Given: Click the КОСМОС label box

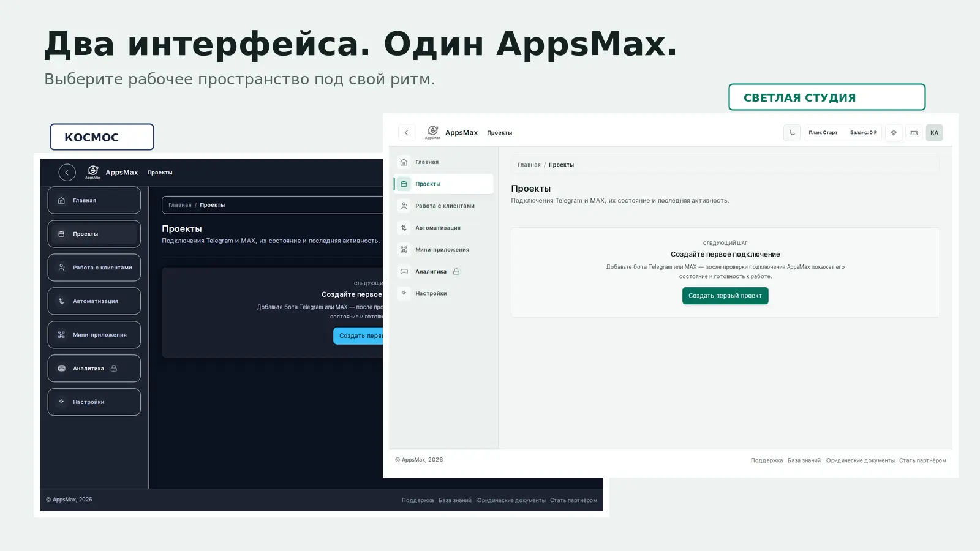Looking at the screenshot, I should 102,137.
